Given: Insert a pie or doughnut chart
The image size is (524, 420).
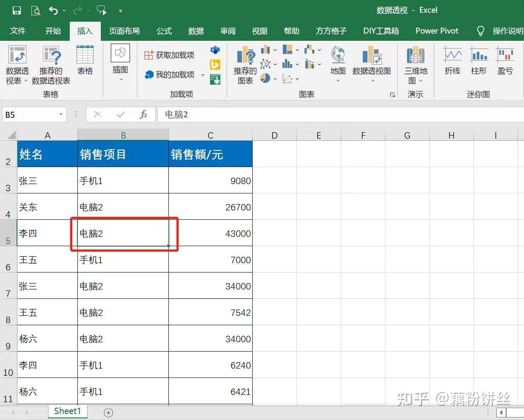Looking at the screenshot, I should pos(269,79).
